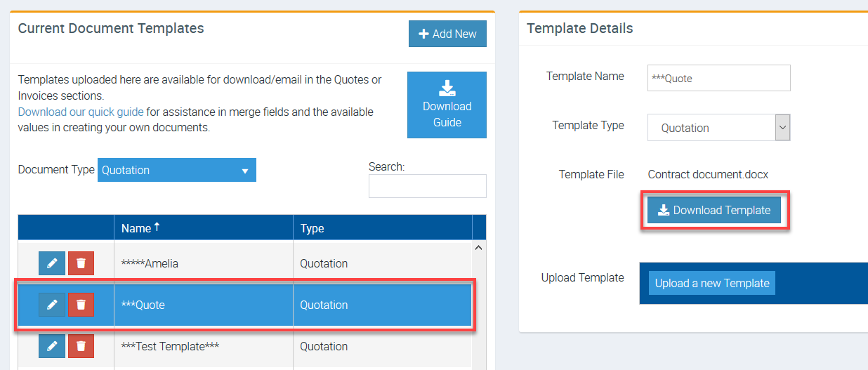
Task: Click the Download Template button
Action: click(x=714, y=210)
